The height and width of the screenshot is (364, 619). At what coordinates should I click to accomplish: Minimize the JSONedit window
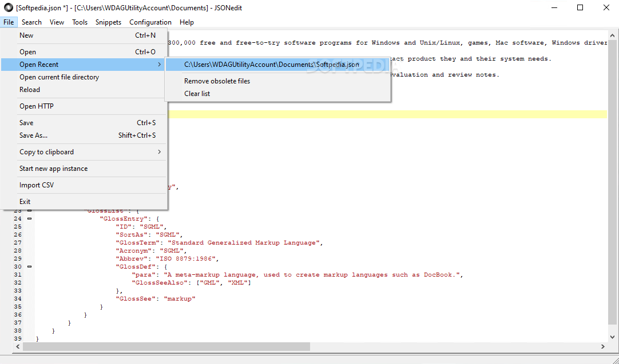[554, 8]
